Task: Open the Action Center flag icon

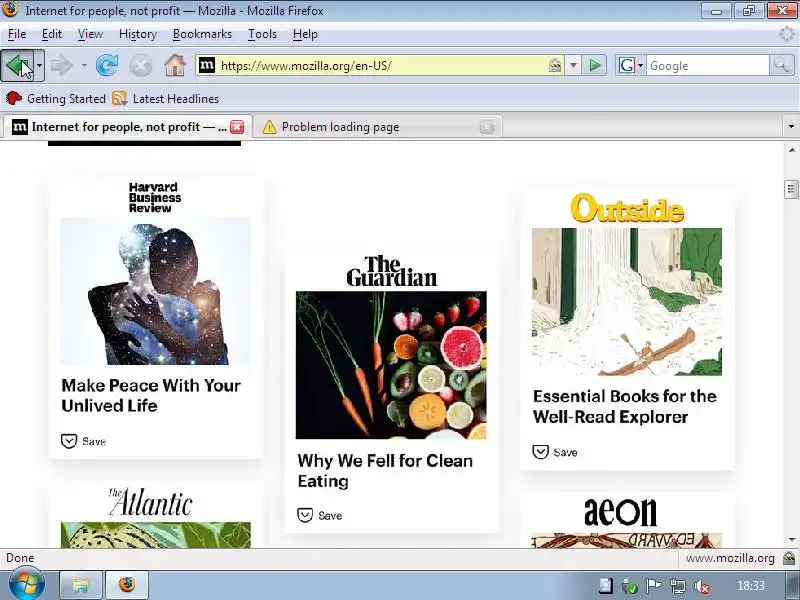Action: pyautogui.click(x=654, y=586)
